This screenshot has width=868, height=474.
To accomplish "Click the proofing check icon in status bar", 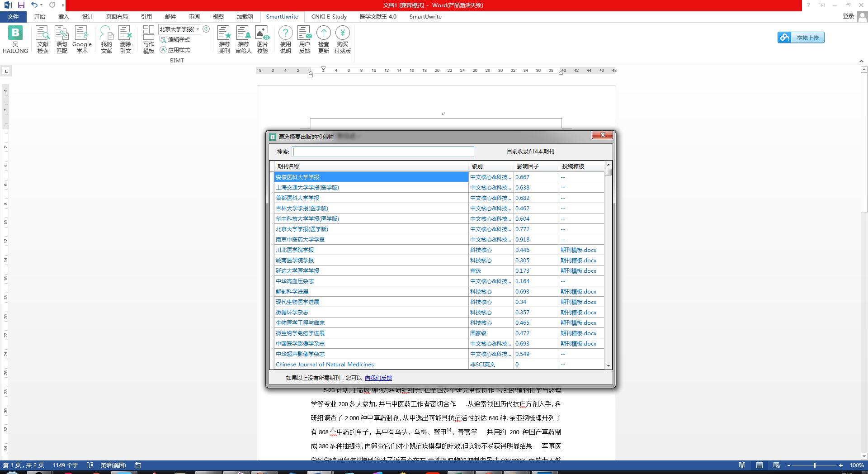I will (x=90, y=465).
